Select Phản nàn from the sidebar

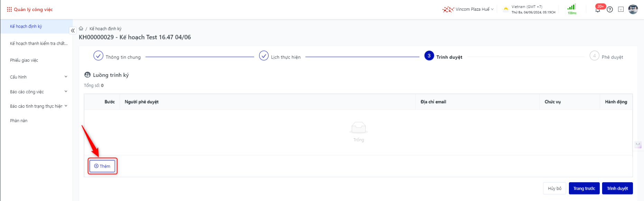click(x=19, y=121)
